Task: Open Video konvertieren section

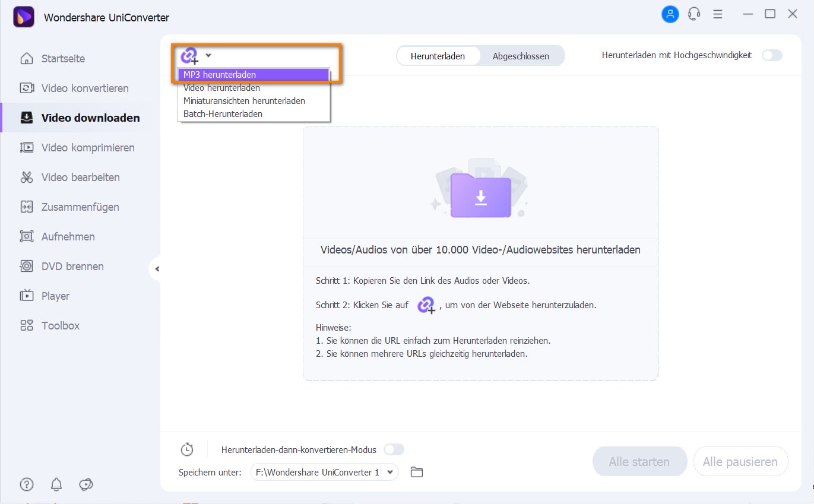Action: [85, 88]
